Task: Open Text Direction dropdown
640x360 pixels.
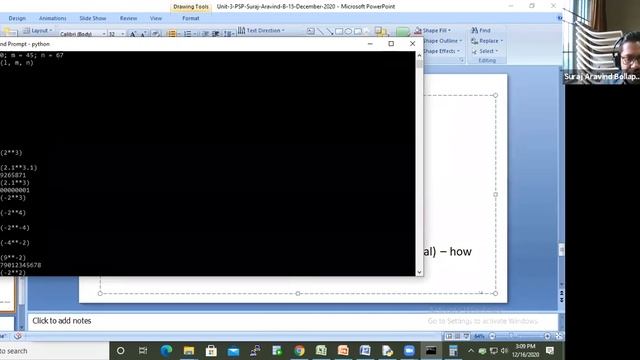Action: coord(261,31)
